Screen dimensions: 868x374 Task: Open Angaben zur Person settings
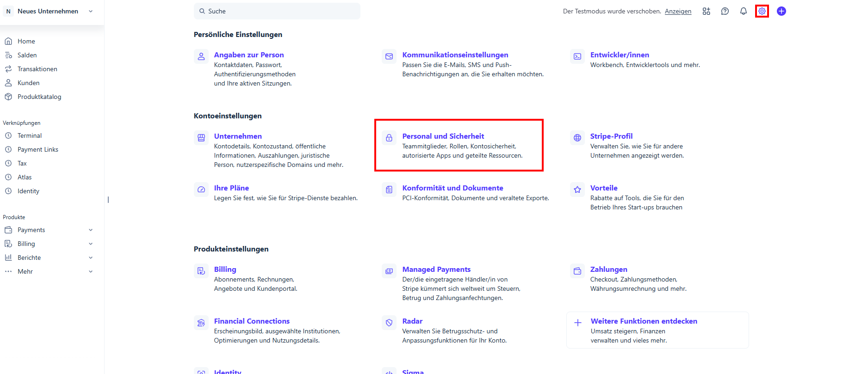tap(248, 55)
